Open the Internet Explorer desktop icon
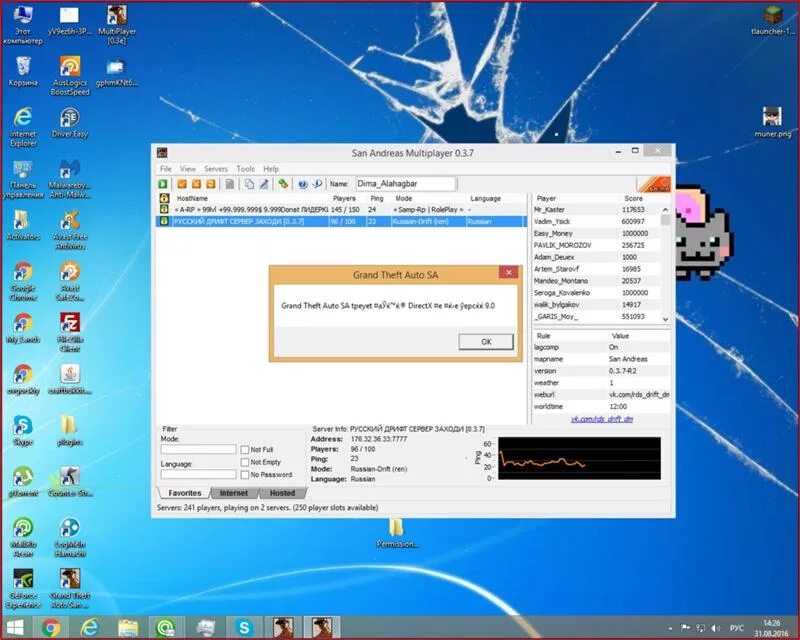This screenshot has width=800, height=640. (23, 127)
